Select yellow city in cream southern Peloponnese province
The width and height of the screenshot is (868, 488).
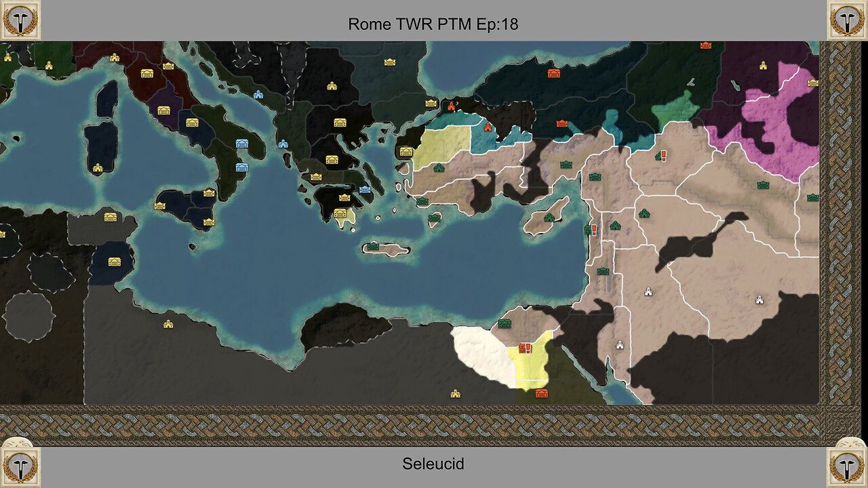340,213
